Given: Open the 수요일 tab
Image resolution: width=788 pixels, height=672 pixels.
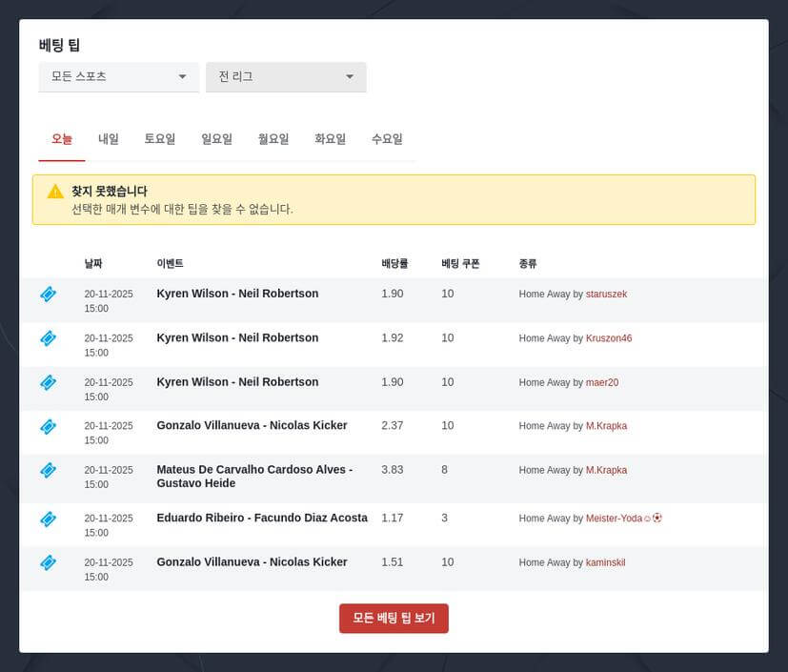Looking at the screenshot, I should tap(387, 139).
